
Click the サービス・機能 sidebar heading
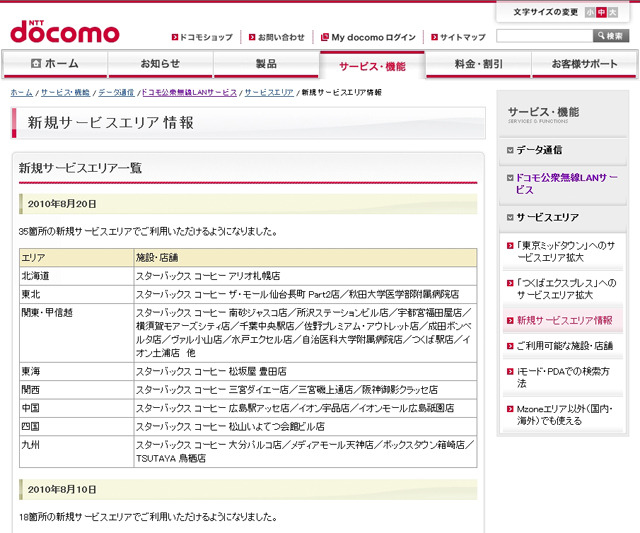click(543, 114)
